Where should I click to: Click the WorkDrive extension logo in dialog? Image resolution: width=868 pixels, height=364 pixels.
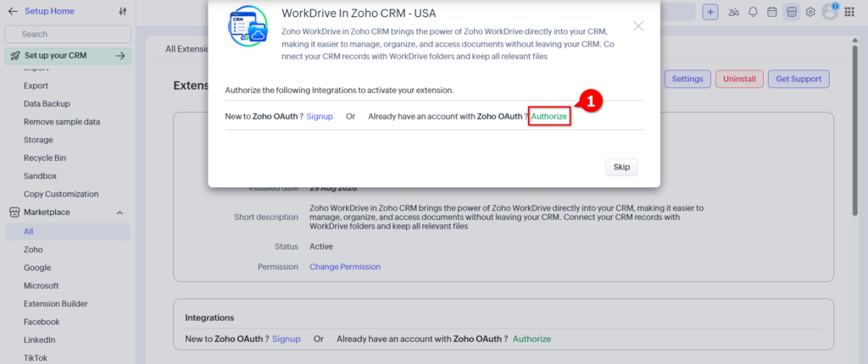248,26
